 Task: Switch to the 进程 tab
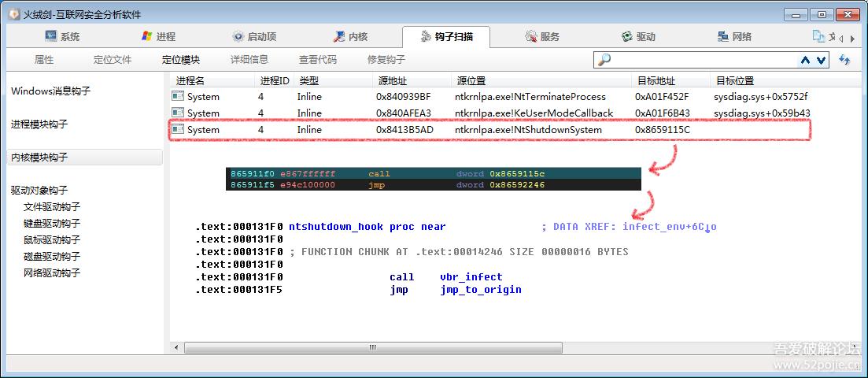158,36
